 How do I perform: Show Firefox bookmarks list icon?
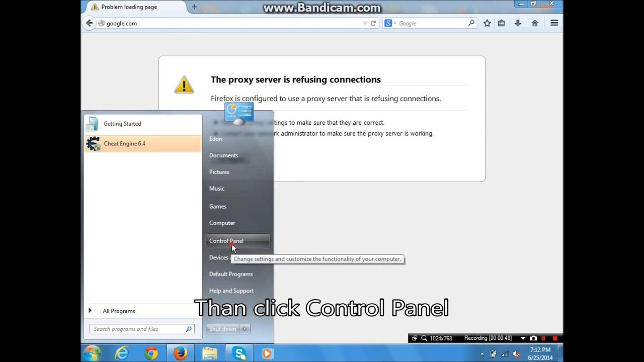pyautogui.click(x=501, y=23)
